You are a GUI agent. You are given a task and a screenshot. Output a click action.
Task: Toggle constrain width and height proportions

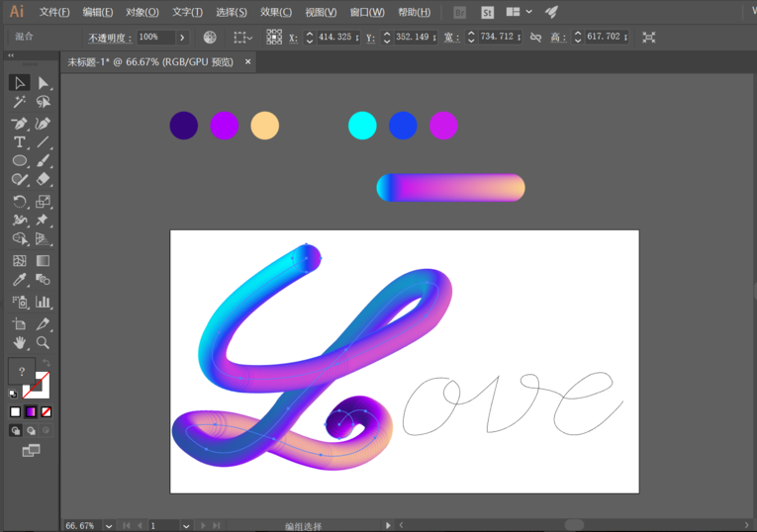(535, 37)
